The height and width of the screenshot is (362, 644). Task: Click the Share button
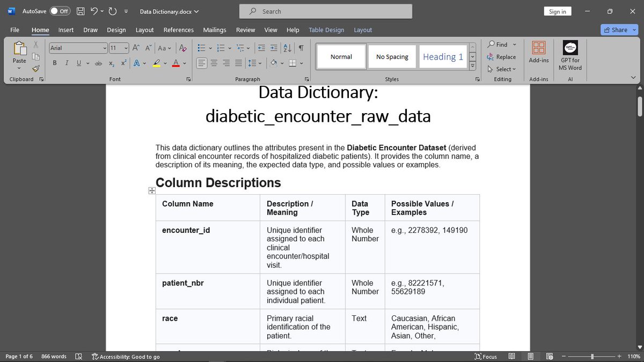click(615, 30)
